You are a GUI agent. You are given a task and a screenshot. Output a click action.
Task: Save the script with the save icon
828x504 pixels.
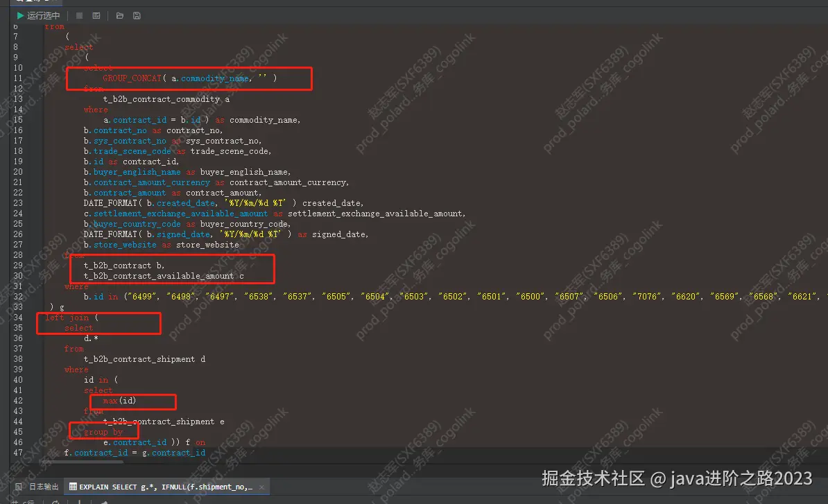[x=136, y=15]
